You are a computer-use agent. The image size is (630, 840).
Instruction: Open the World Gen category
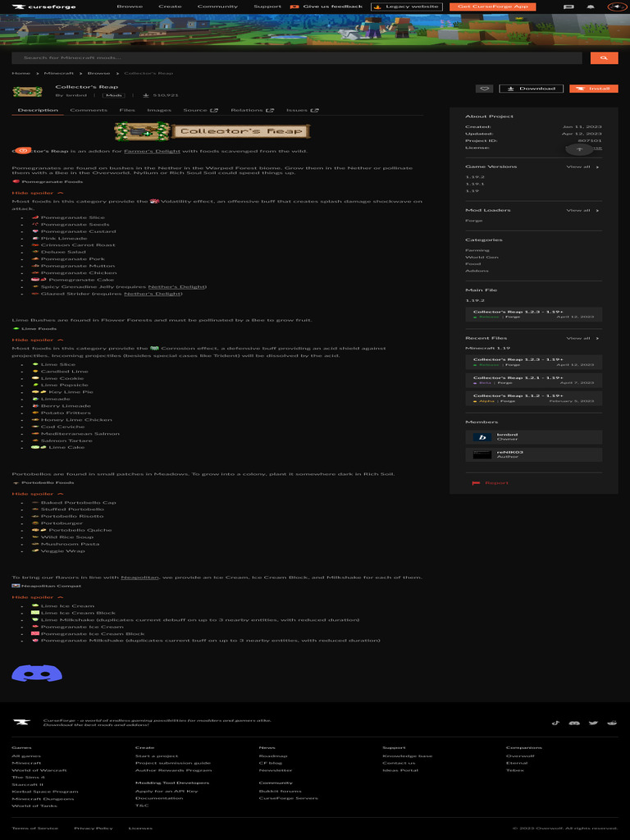[x=482, y=257]
